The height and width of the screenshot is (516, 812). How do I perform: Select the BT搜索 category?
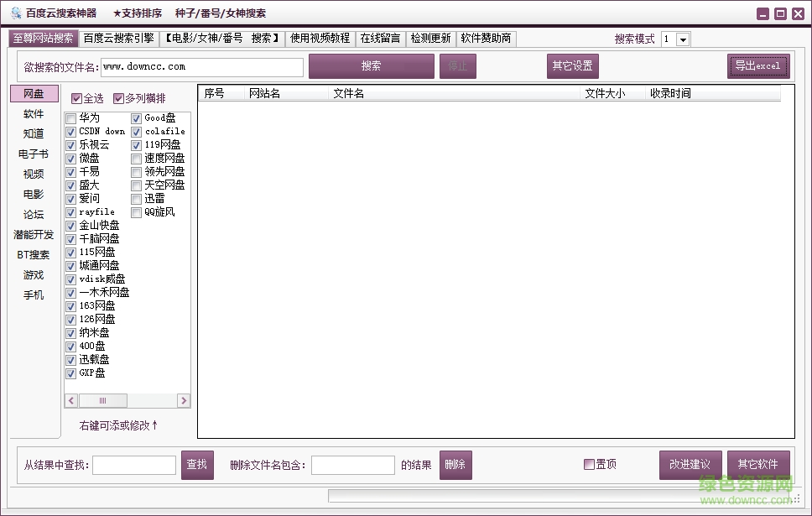[x=34, y=254]
